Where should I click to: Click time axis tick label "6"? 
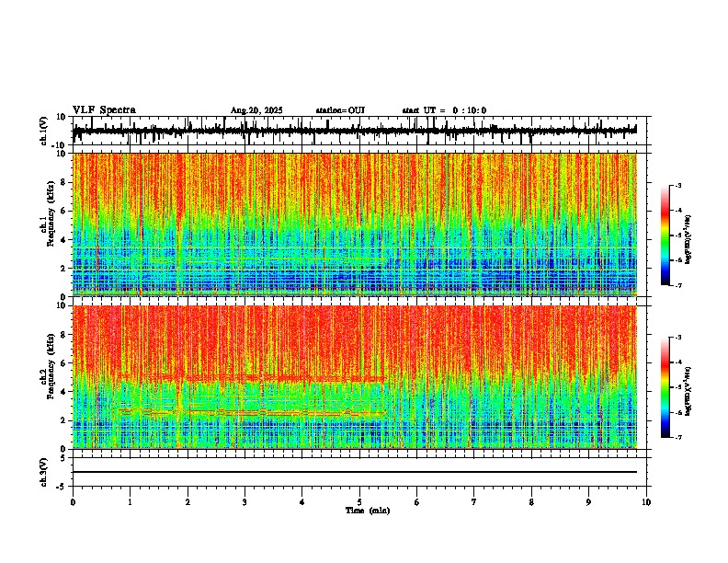pos(417,502)
